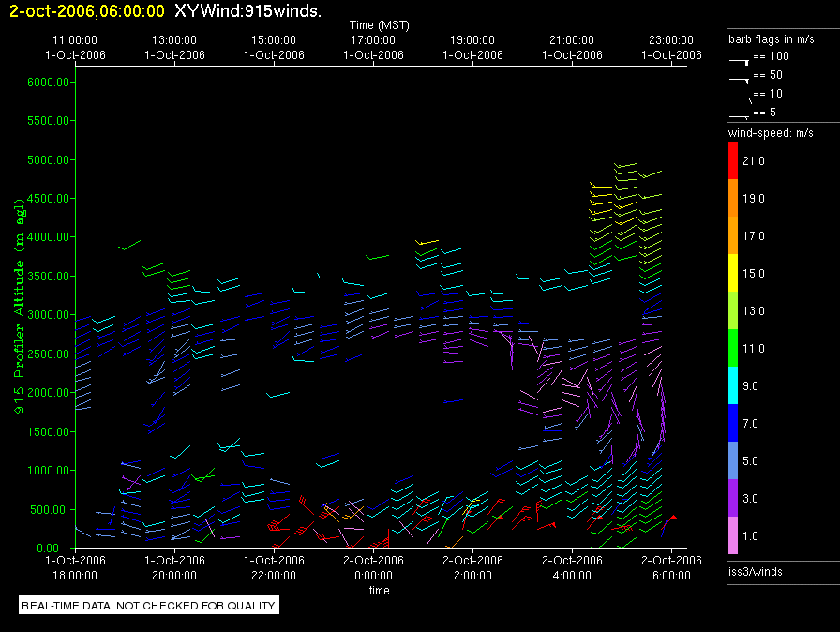Viewport: 840px width, 632px height.
Task: Click the 5 m/s barb flag symbol
Action: tap(740, 117)
